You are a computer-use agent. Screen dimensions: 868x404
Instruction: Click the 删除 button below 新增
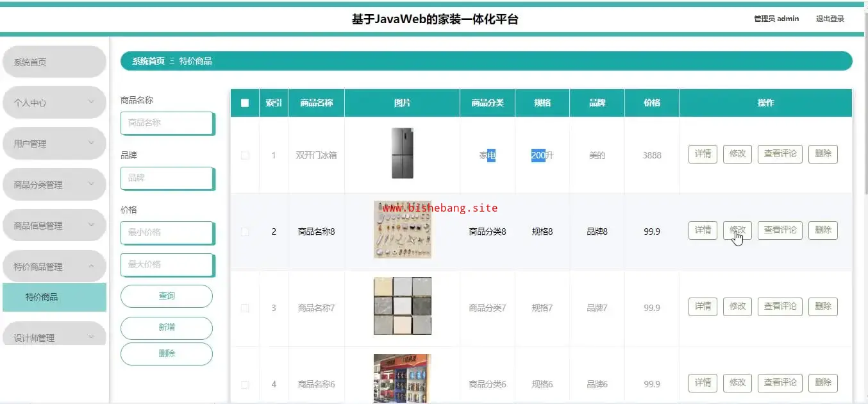coord(167,354)
